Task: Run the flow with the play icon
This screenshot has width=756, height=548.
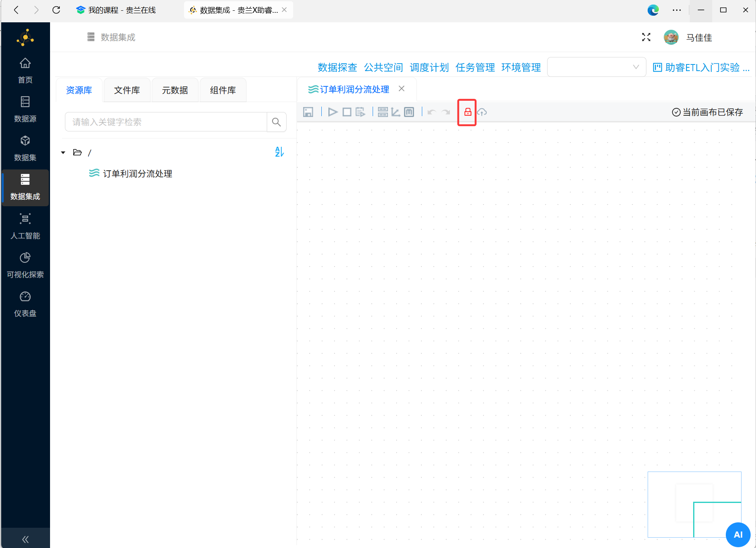Action: tap(333, 112)
